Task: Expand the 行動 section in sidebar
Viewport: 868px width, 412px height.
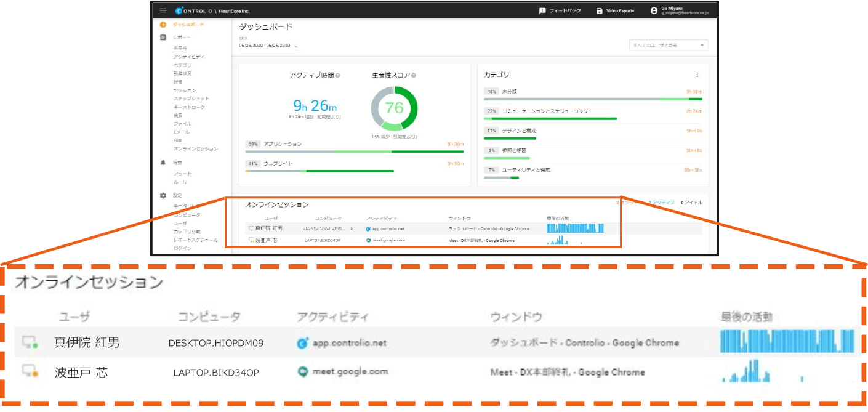Action: pos(178,163)
